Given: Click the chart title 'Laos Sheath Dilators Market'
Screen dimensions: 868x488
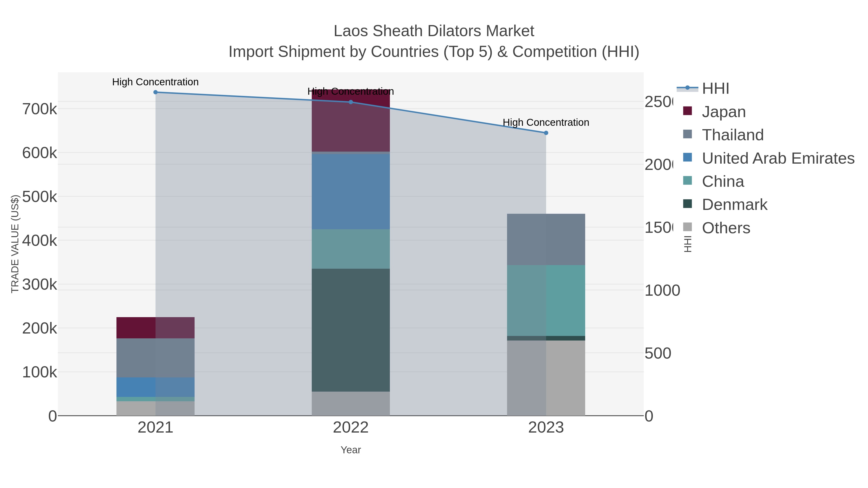Looking at the screenshot, I should (x=434, y=31).
